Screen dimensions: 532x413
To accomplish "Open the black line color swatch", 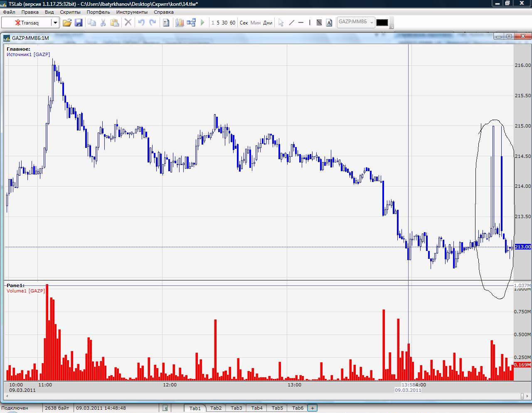I will point(382,22).
